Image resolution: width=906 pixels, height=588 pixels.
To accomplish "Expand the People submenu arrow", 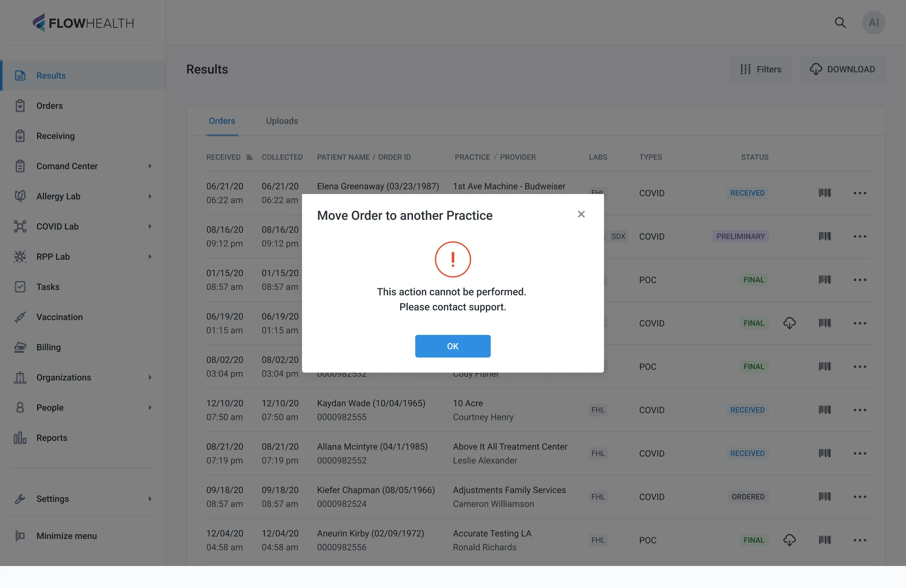I will coord(150,408).
